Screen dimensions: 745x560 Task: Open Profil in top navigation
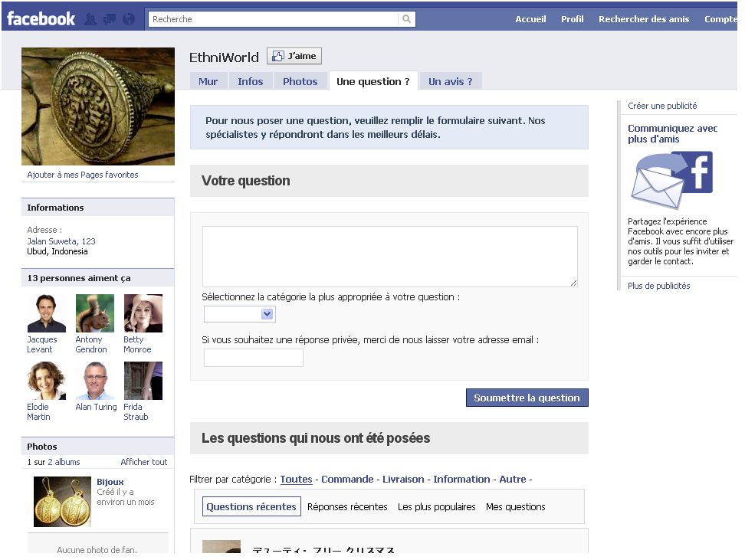pos(572,19)
